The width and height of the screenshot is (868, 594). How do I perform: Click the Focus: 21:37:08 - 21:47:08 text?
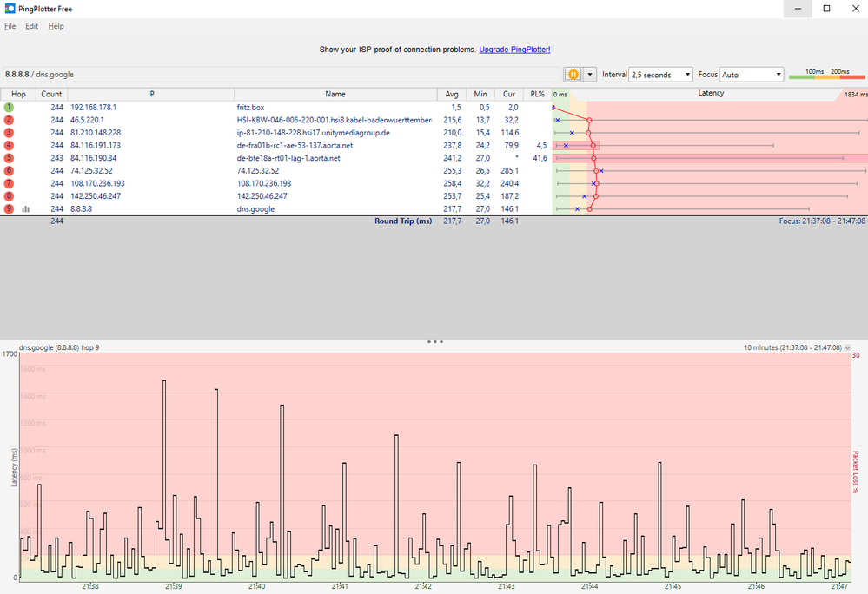(822, 221)
